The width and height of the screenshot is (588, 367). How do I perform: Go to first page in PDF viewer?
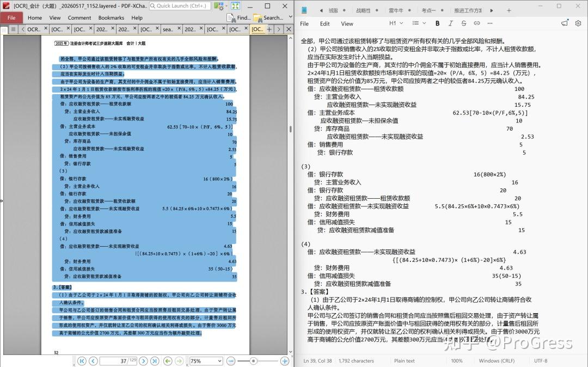pos(82,361)
